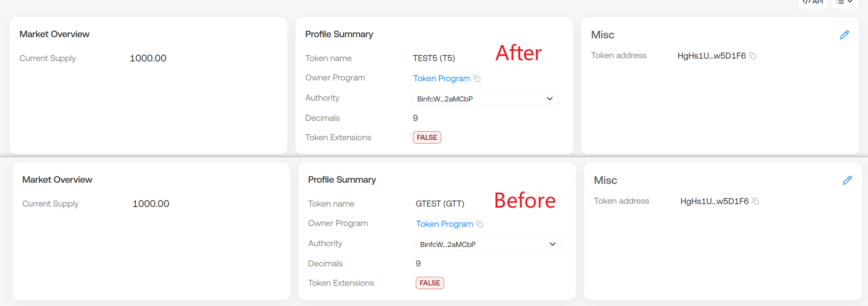Open the list view dropdown next to API
The image size is (868, 306).
point(845,2)
